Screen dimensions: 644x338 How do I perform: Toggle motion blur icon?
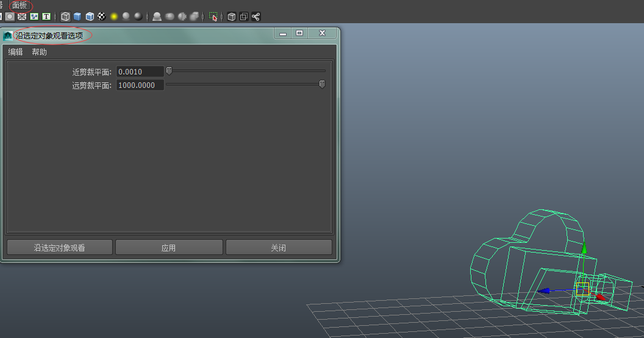[169, 16]
